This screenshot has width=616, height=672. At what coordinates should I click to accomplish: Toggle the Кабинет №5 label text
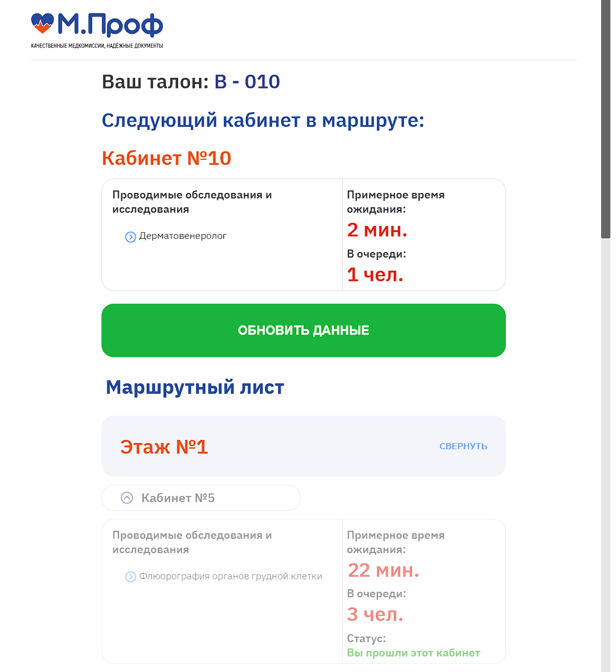pyautogui.click(x=178, y=498)
